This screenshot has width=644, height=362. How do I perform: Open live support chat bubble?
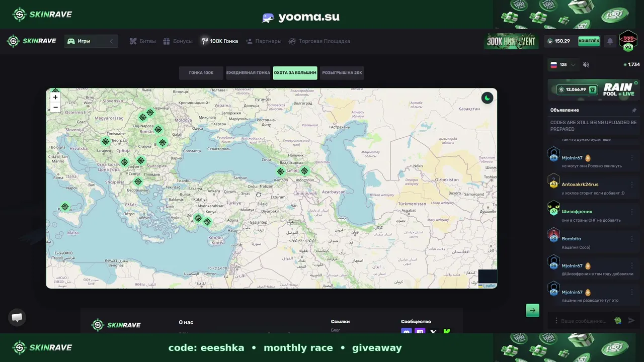[x=17, y=317]
